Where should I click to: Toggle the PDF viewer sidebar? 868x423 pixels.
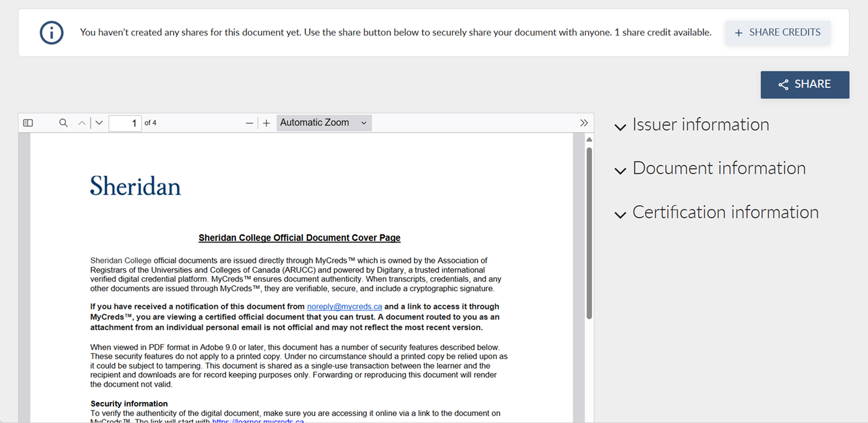coord(28,123)
